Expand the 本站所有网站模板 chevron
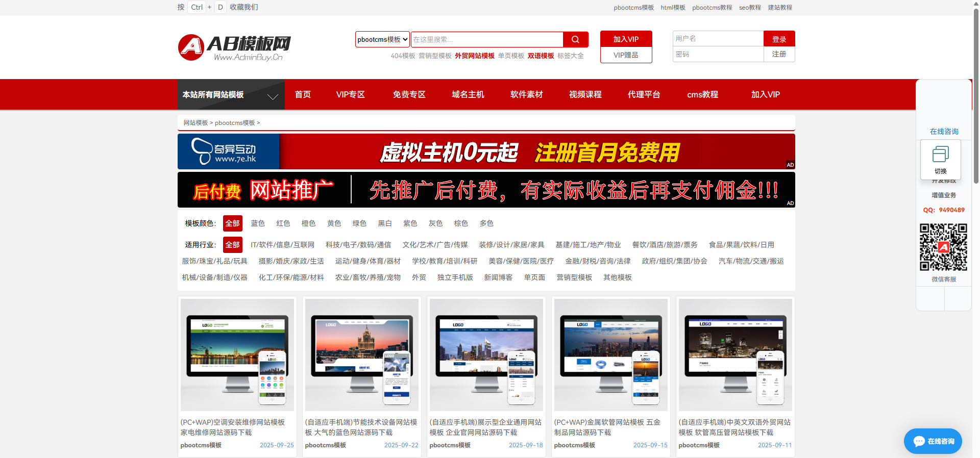This screenshot has width=980, height=458. 273,96
